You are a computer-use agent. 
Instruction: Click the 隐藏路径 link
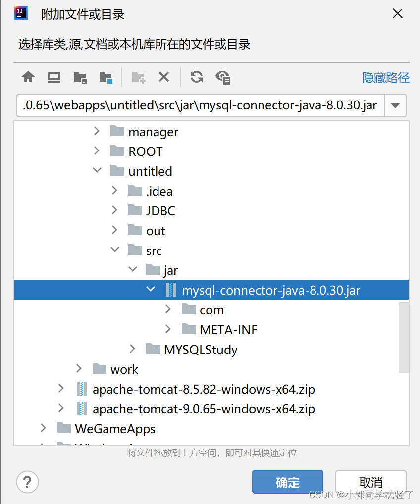point(385,78)
